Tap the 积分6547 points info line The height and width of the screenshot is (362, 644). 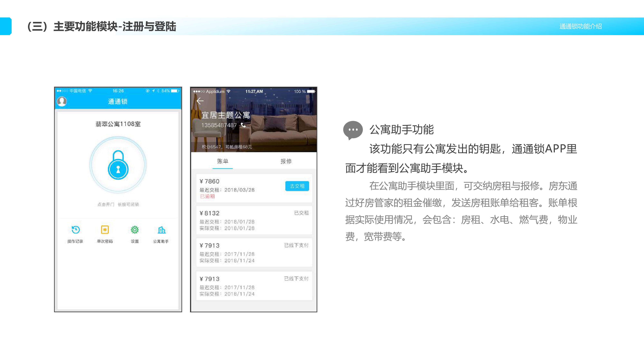click(x=227, y=147)
